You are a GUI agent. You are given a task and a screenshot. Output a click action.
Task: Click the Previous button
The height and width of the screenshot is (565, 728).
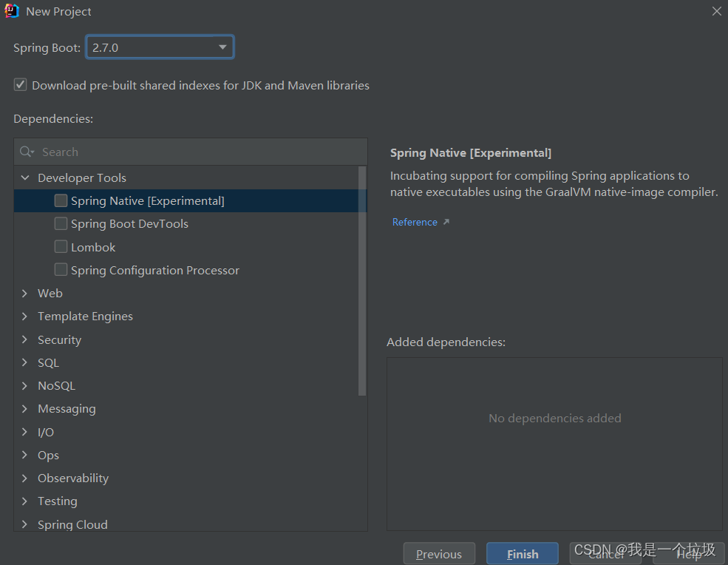coord(439,554)
